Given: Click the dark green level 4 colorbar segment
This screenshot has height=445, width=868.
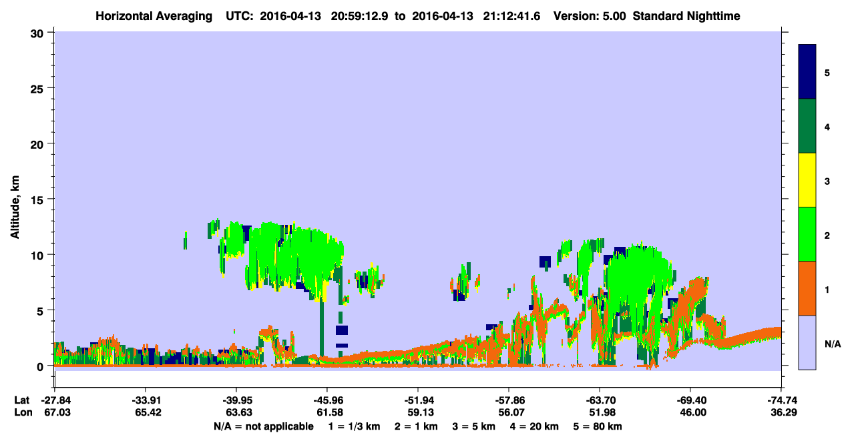Looking at the screenshot, I should pyautogui.click(x=807, y=126).
